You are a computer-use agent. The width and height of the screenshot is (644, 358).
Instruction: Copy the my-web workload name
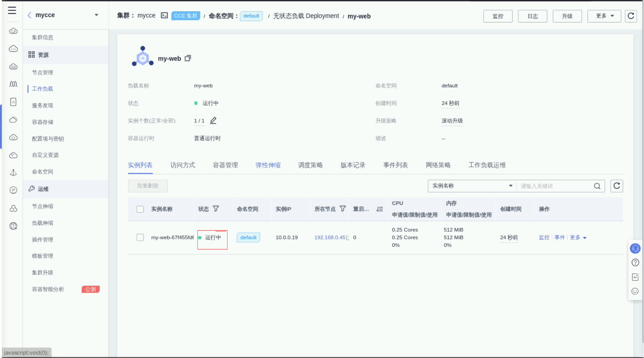[188, 58]
